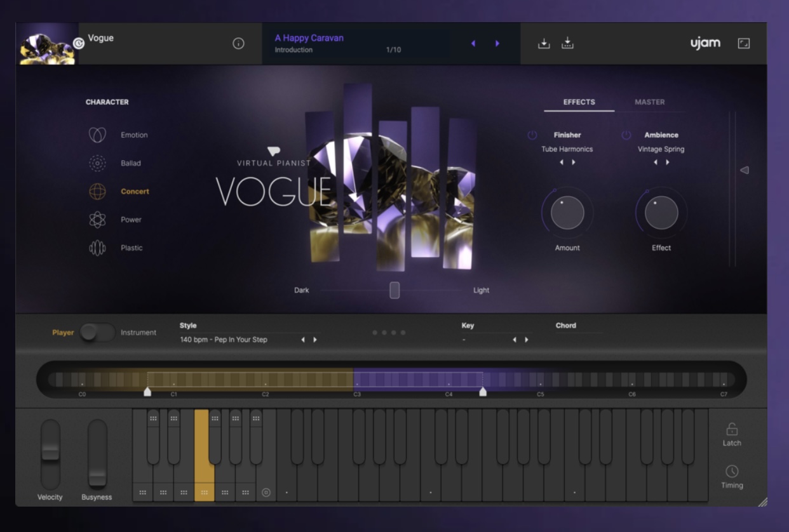Select previous Finisher effect arrow
The height and width of the screenshot is (532, 789).
coord(562,163)
